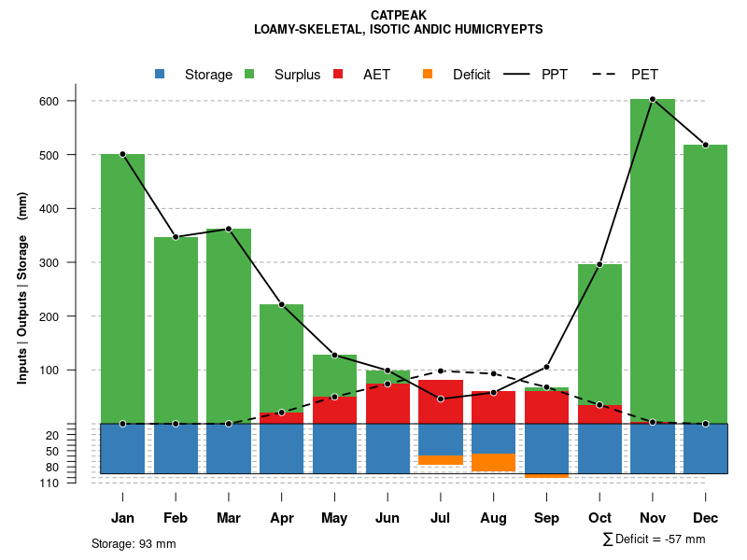747x560 pixels.
Task: Click the y-axis title Inputs Outputs Storage
Action: coord(22,287)
